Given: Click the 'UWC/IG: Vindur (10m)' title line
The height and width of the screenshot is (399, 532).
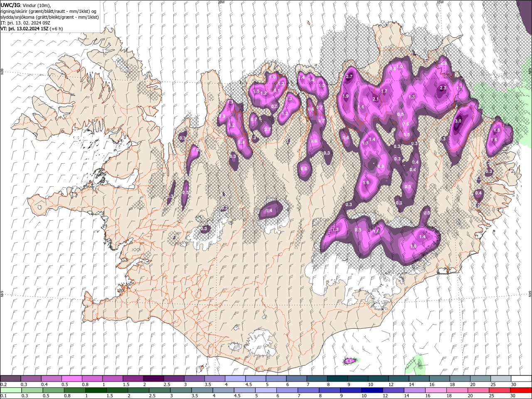Looking at the screenshot, I should tap(26, 5).
